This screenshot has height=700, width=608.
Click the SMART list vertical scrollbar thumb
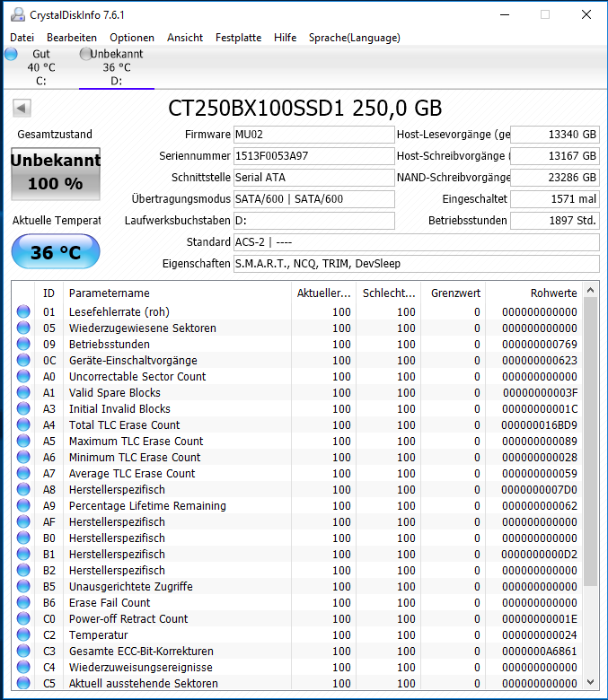591,442
